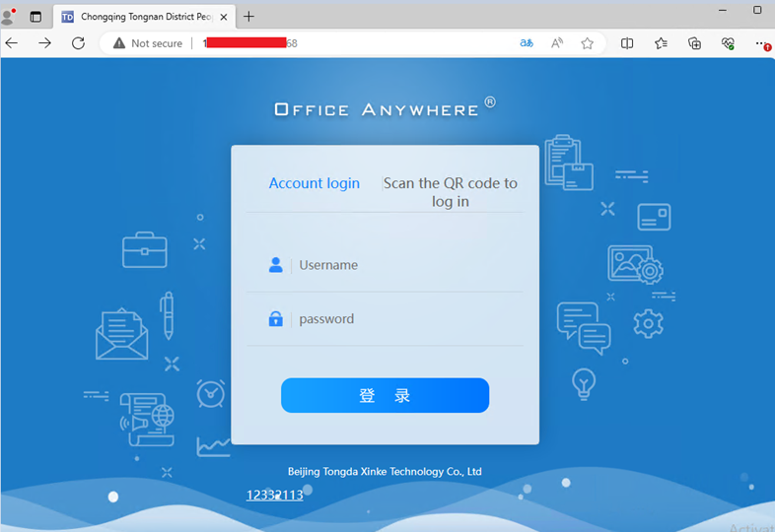The image size is (775, 532).
Task: Open the tab actions menu icon
Action: pyautogui.click(x=35, y=17)
